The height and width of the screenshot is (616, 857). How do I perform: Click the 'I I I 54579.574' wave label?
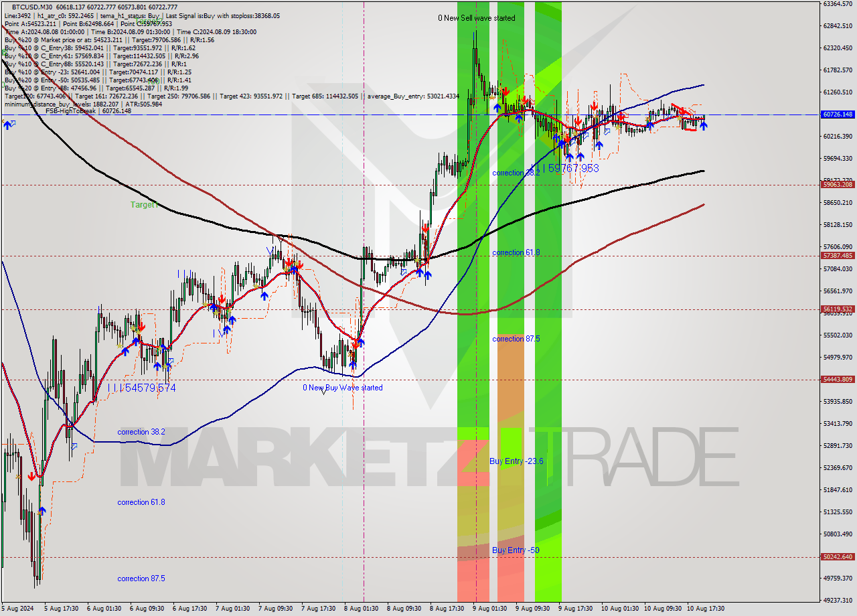coord(142,388)
